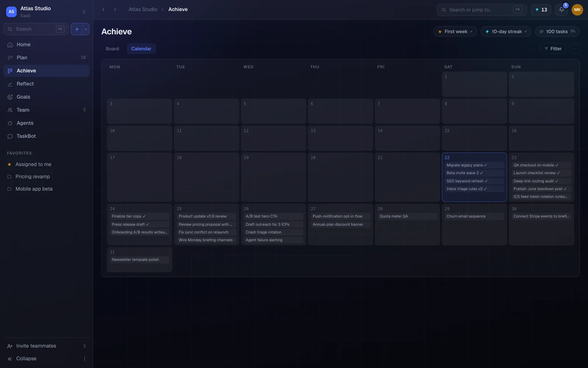
Task: Go back using the left arrow icon
Action: pyautogui.click(x=104, y=10)
